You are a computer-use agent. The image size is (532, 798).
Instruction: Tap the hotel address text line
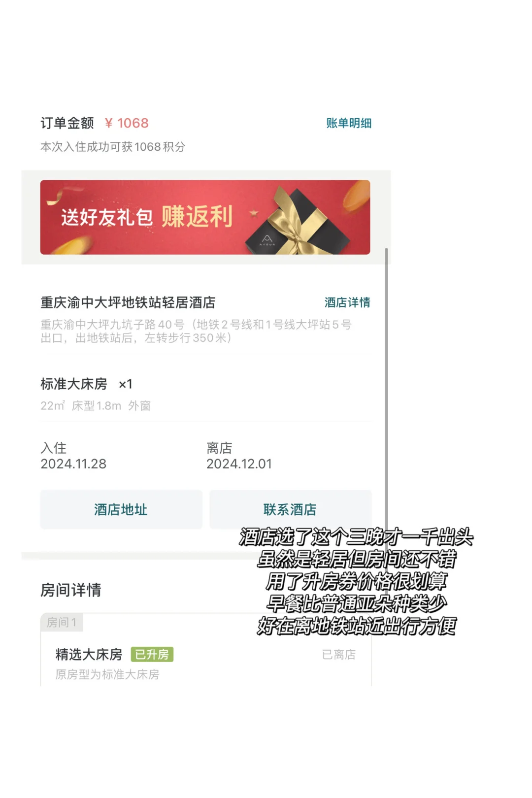[196, 331]
